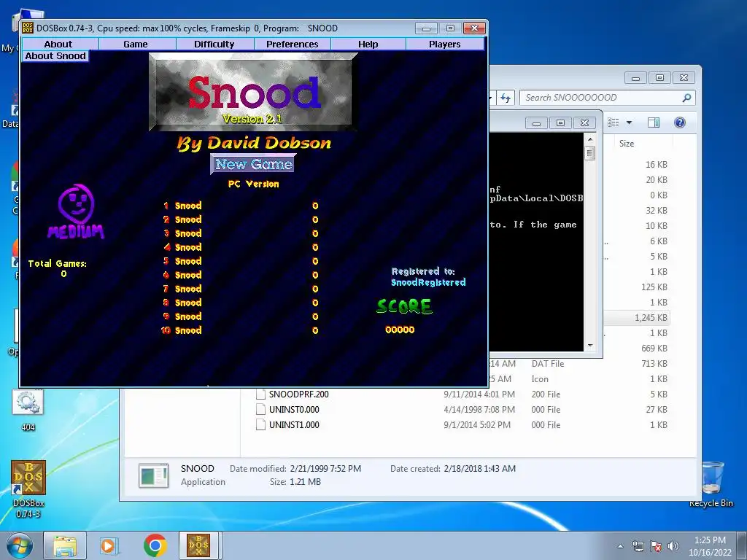Click the UNINST0.000 file icon
The width and height of the screenshot is (747, 560).
(260, 410)
